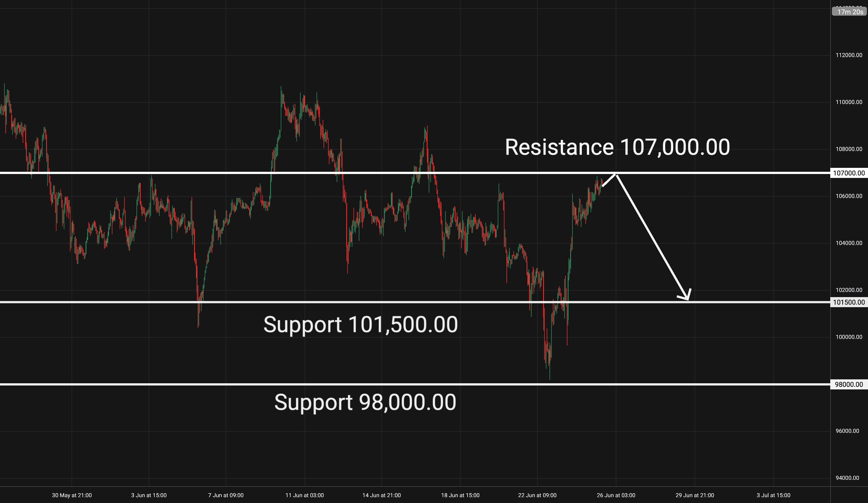Image resolution: width=868 pixels, height=503 pixels.
Task: Click the 104000.00 price scale label
Action: point(849,243)
